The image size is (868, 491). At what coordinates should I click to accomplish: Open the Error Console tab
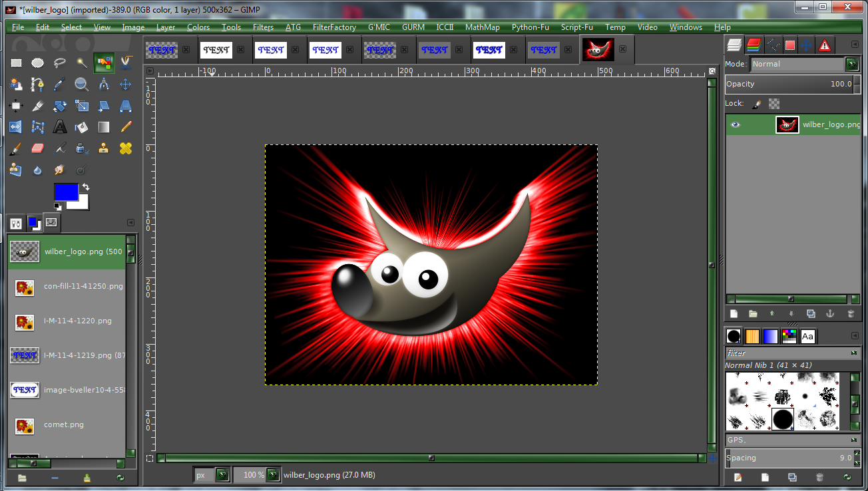(824, 45)
